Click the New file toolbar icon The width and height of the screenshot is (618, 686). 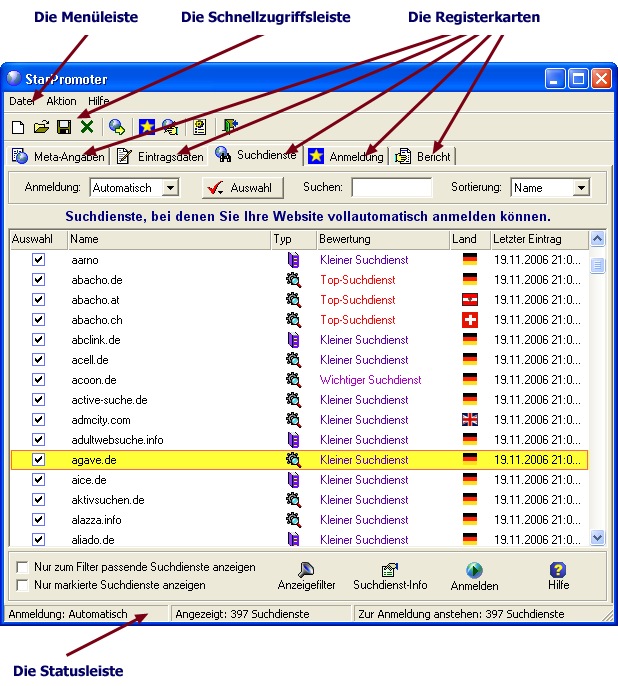click(x=18, y=127)
